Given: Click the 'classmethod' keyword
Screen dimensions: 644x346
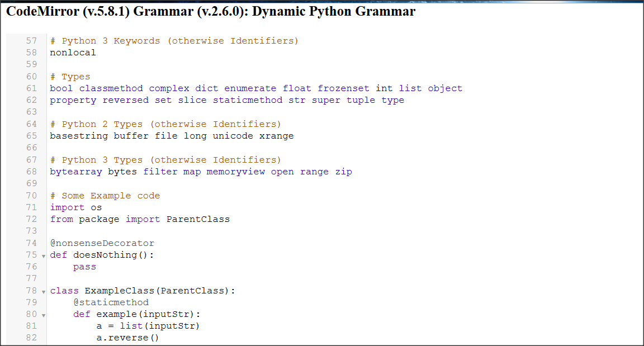Looking at the screenshot, I should pyautogui.click(x=111, y=88).
